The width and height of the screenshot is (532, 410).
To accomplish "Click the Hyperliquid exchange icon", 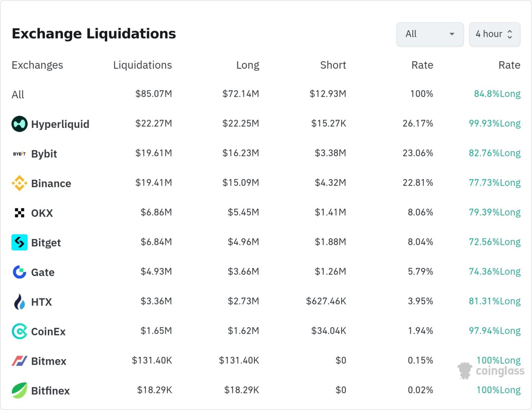I will (x=19, y=123).
